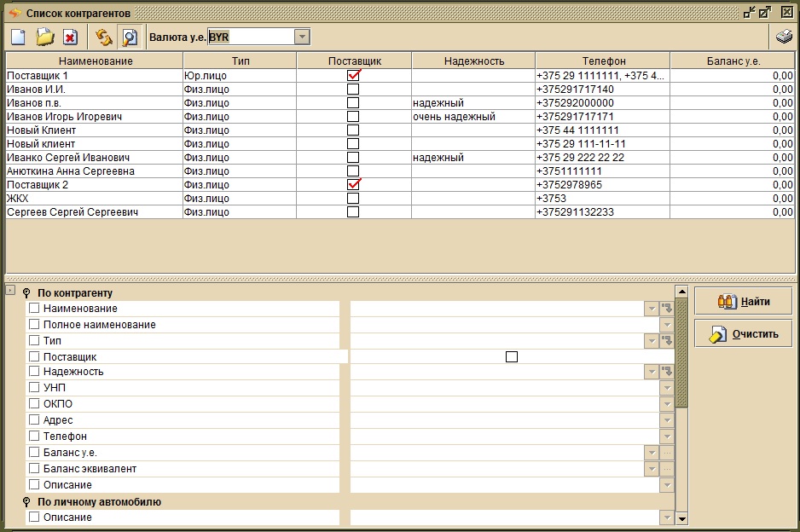Click the очень надежный reliability cell
The image size is (800, 532).
click(x=473, y=116)
